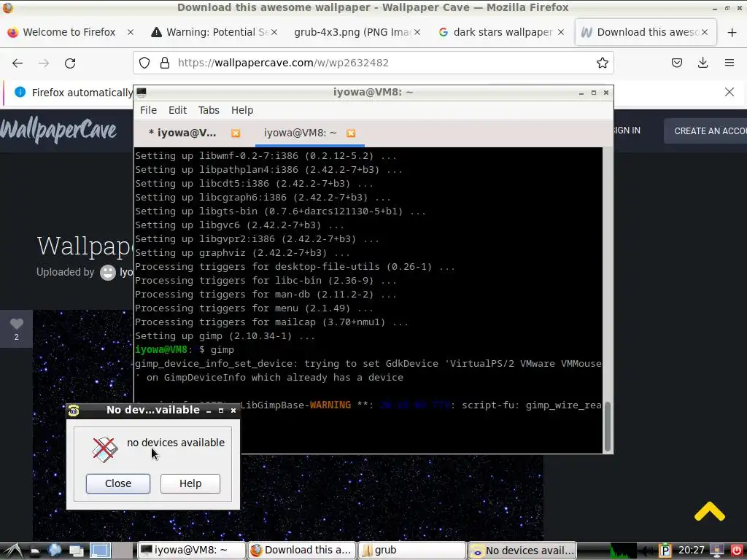
Task: Click the crossed-out scanner icon in dialog
Action: click(x=105, y=449)
